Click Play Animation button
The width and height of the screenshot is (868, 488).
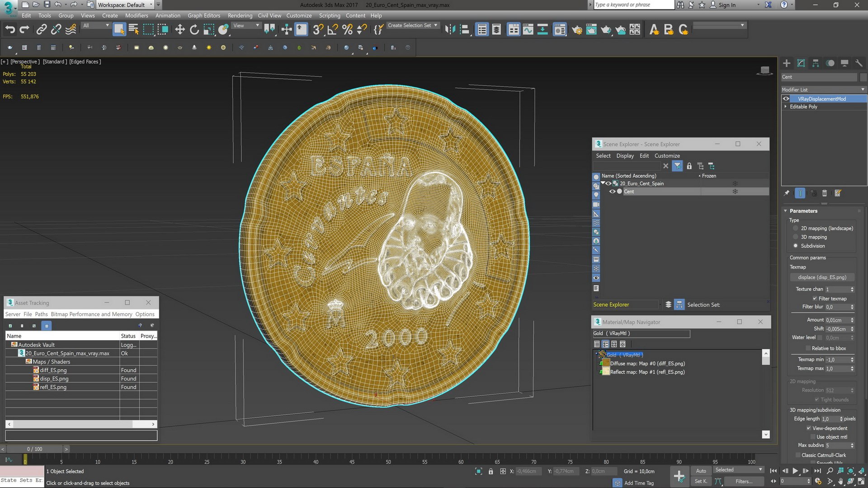(x=795, y=471)
